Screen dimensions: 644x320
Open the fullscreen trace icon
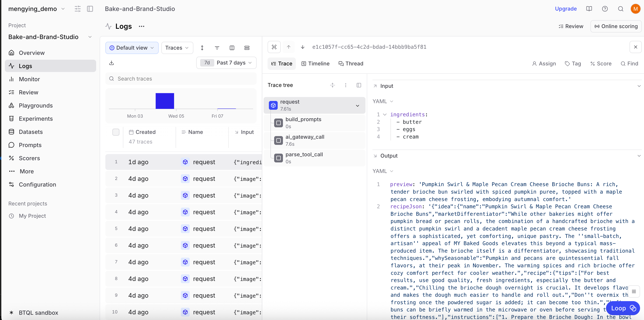(x=274, y=47)
